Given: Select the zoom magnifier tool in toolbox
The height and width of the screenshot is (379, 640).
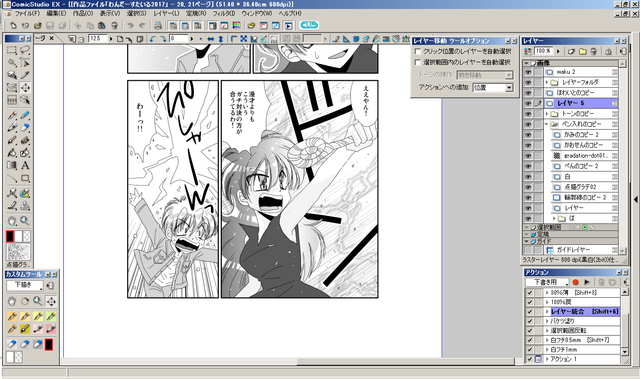Looking at the screenshot, I should point(25,221).
